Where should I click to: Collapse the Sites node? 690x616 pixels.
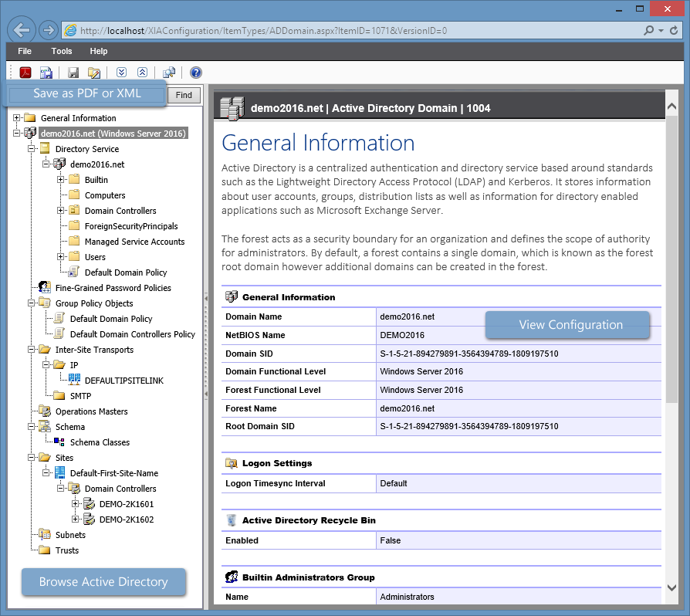click(31, 458)
